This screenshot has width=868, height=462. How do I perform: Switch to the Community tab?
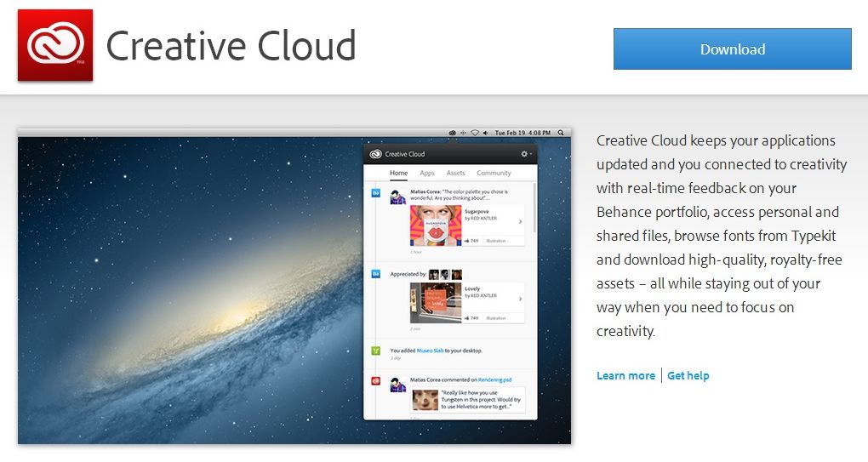pos(494,174)
